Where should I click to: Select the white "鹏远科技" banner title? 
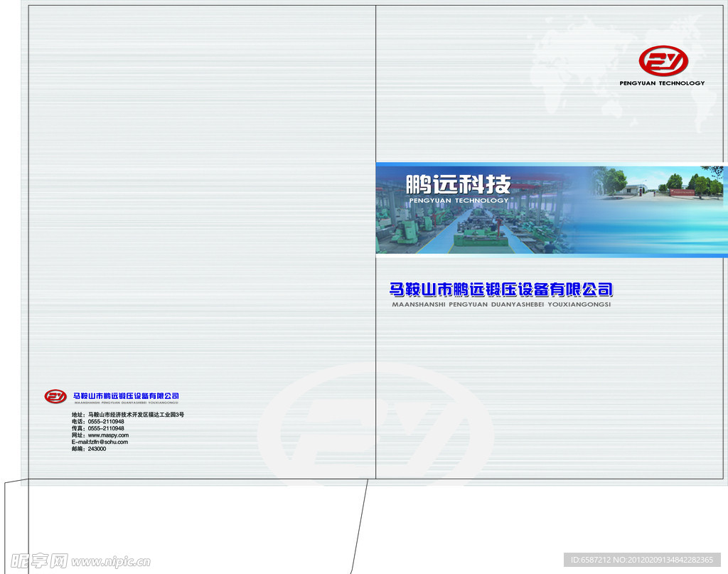click(459, 184)
